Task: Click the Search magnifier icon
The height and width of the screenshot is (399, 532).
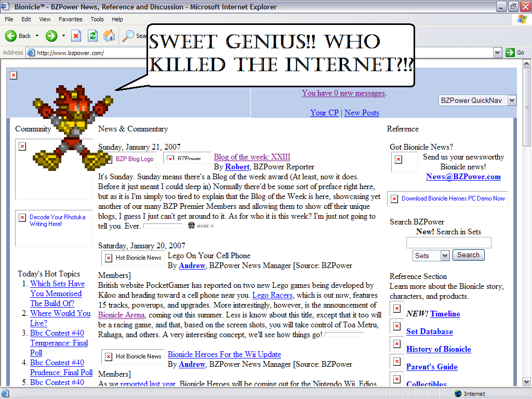Action: (x=128, y=36)
